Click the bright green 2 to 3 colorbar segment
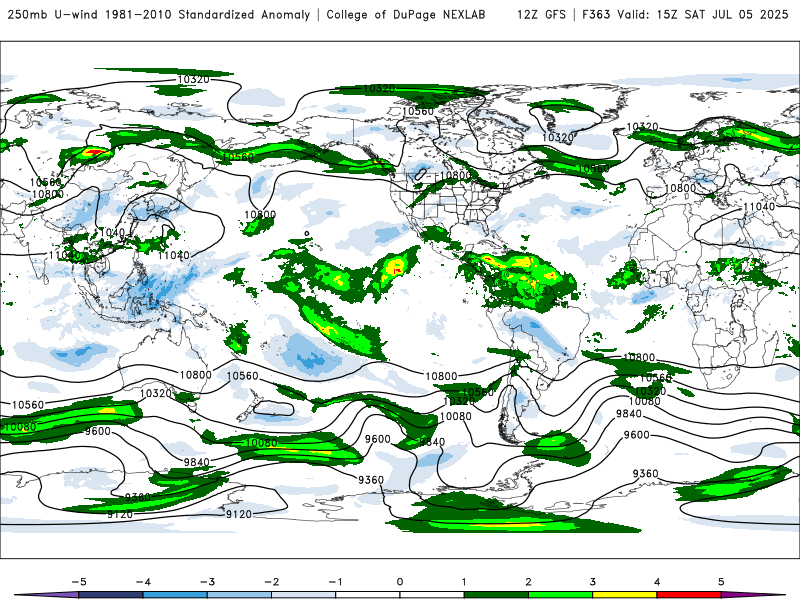 [x=561, y=595]
